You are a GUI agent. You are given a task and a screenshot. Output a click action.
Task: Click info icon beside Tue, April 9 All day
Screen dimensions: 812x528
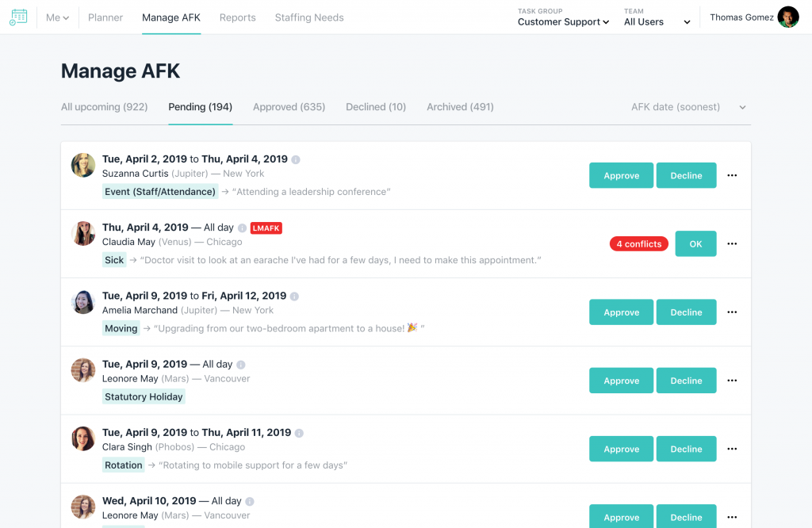[x=241, y=365]
